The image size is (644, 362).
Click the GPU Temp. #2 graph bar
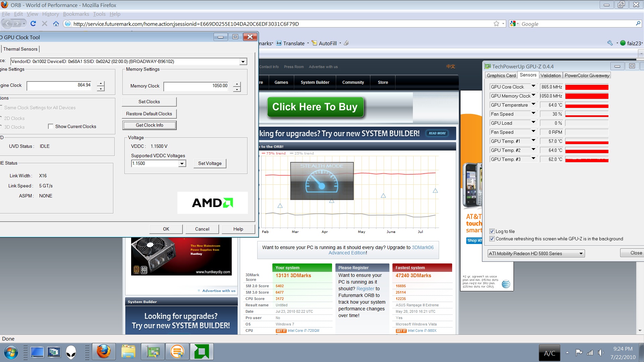(587, 150)
